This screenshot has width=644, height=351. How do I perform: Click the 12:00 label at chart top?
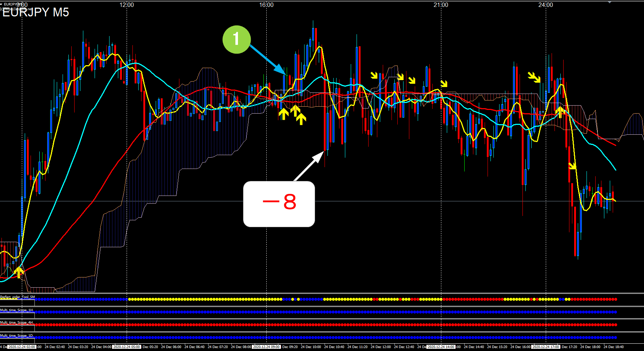click(127, 5)
